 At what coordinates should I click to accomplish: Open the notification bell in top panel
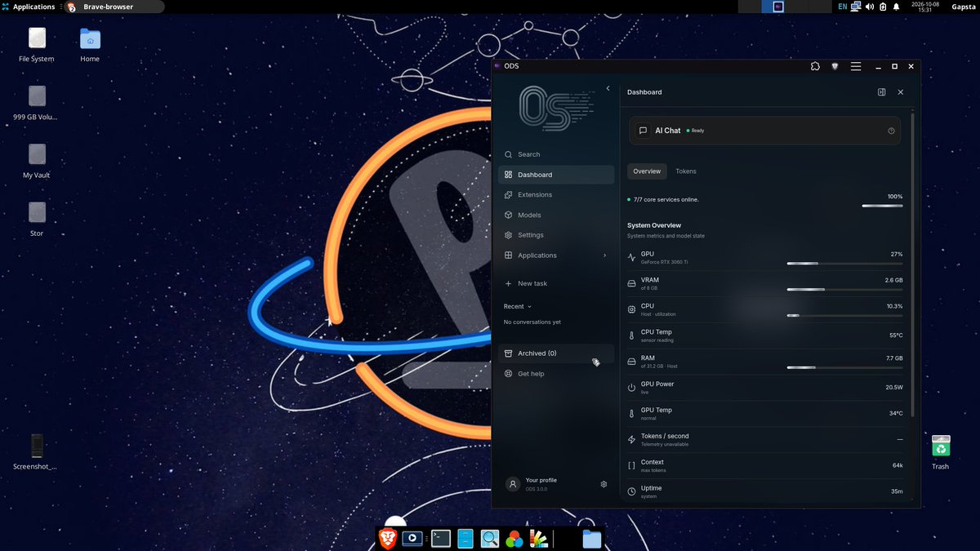click(x=896, y=7)
